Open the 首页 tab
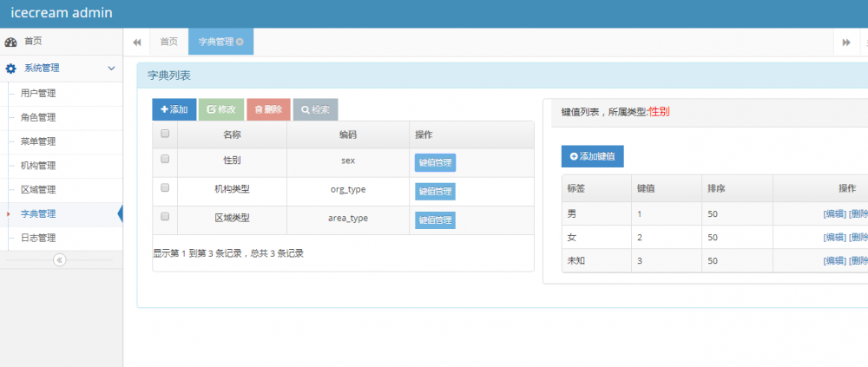Viewport: 868px width, 367px height. (169, 42)
